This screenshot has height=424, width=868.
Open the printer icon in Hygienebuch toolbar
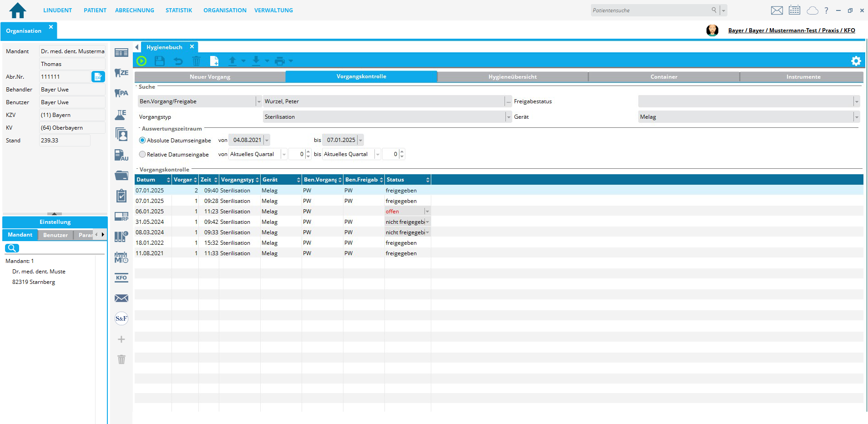click(280, 61)
